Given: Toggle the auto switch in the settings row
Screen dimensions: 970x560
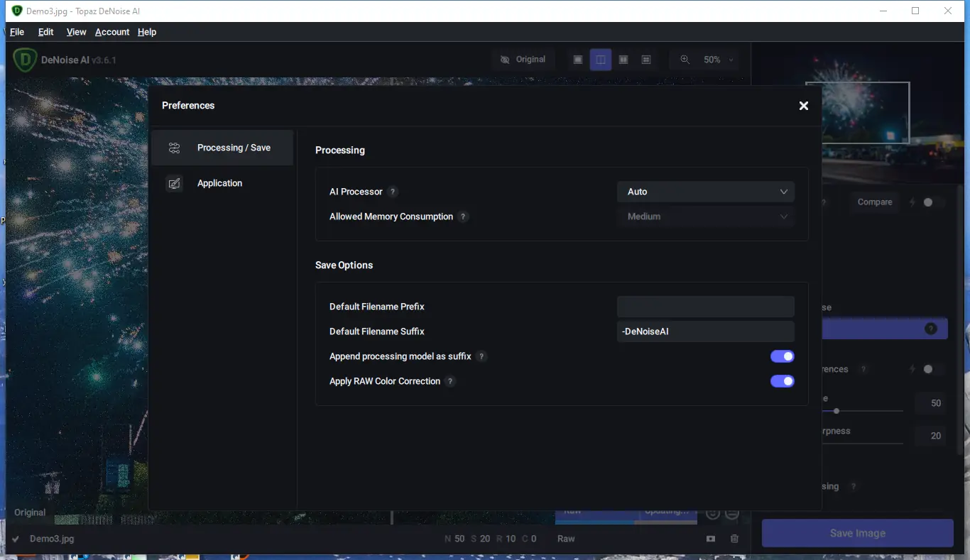Looking at the screenshot, I should click(932, 369).
